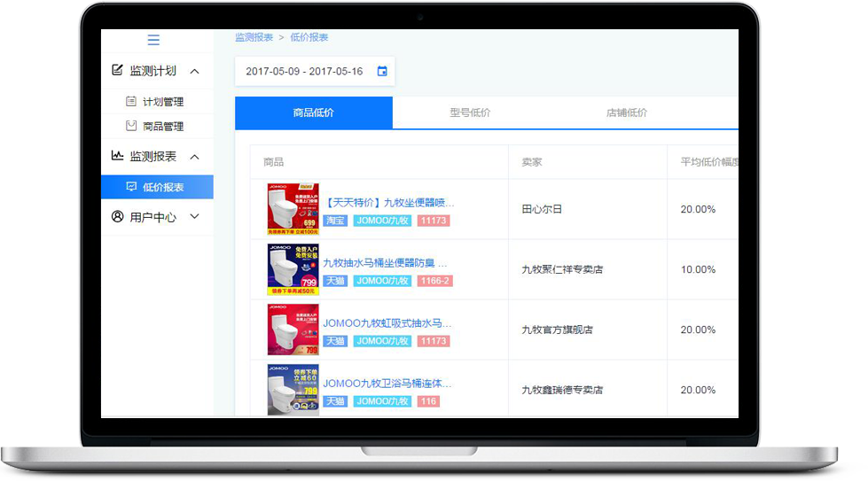868x481 pixels.
Task: Expand the 用户中心 section chevron
Action: coord(195,216)
